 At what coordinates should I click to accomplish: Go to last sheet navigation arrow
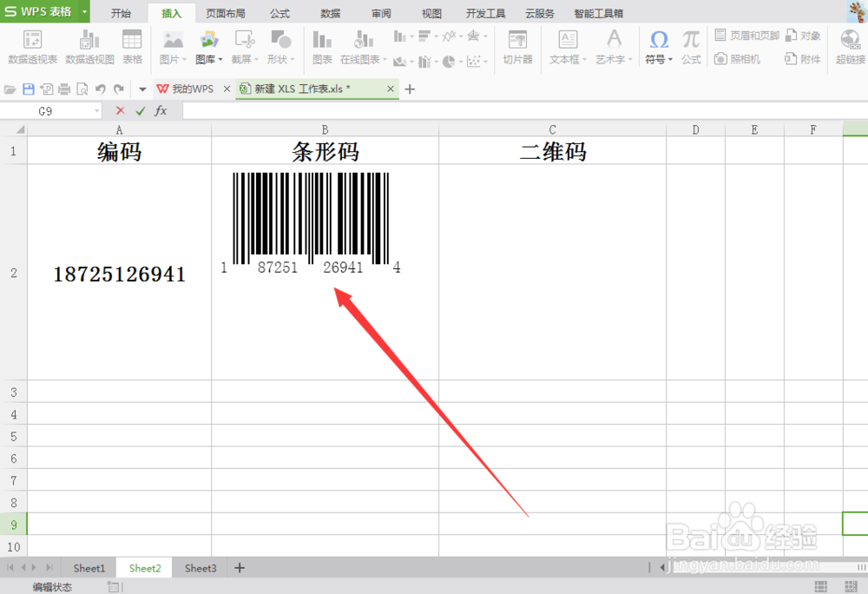[x=49, y=567]
